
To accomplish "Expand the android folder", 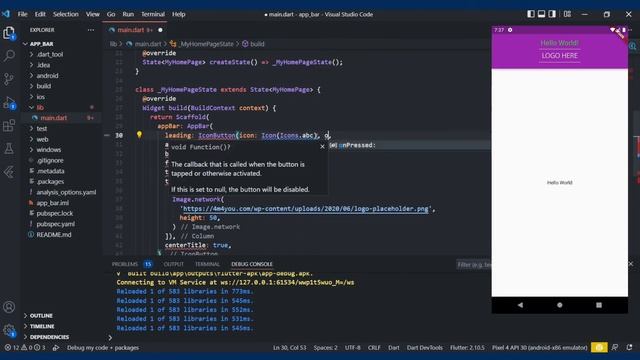I will pos(47,76).
